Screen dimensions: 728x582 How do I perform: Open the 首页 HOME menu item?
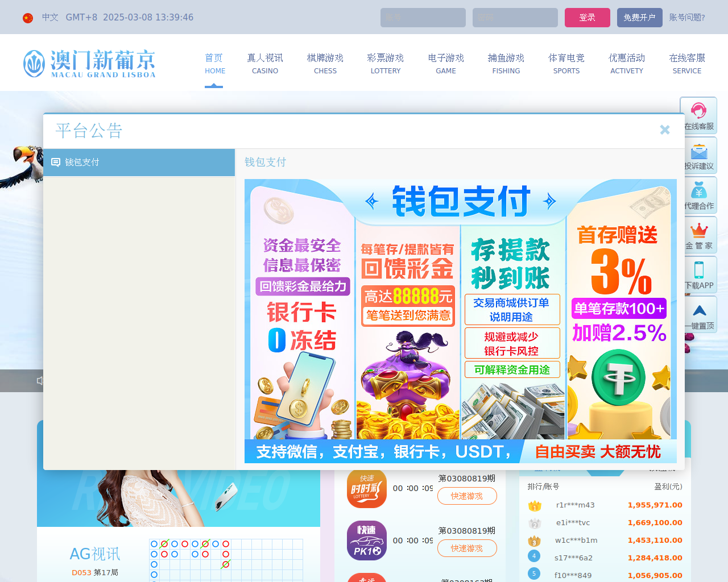(214, 64)
